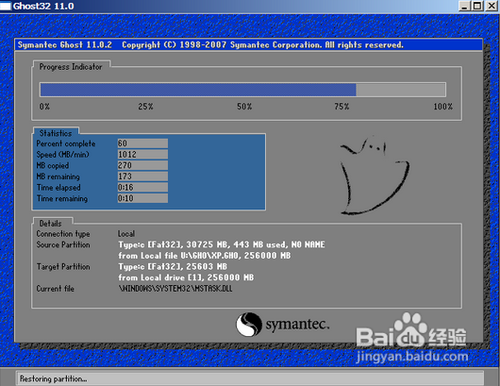Click the Time remaining value 0:10

click(142, 198)
